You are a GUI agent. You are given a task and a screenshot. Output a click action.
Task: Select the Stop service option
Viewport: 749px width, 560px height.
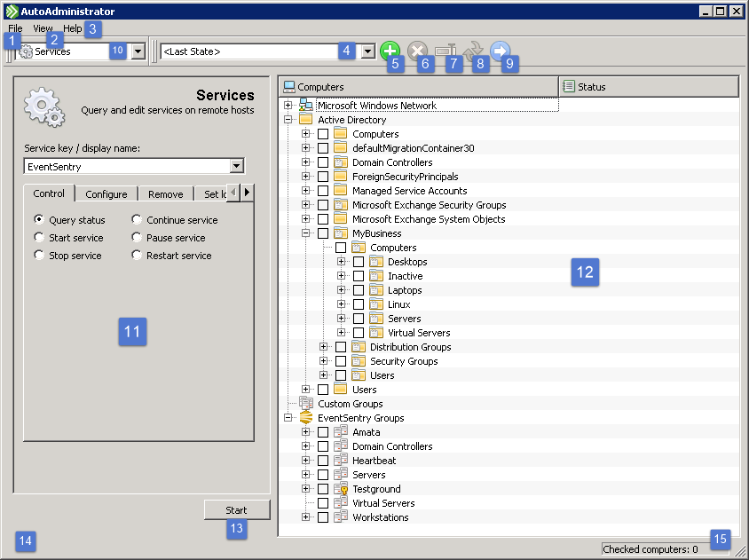coord(39,255)
